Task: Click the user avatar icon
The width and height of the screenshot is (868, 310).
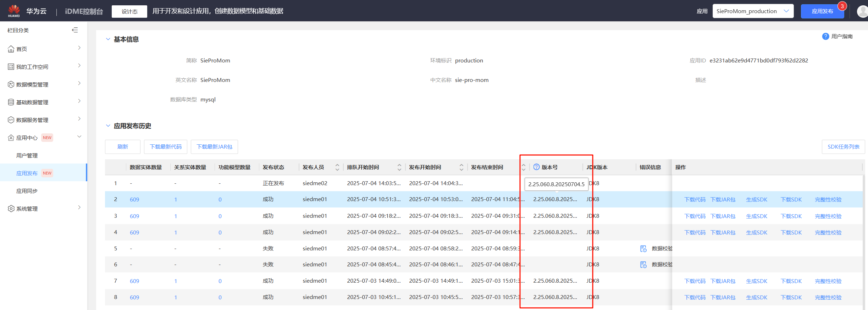Action: tap(862, 11)
